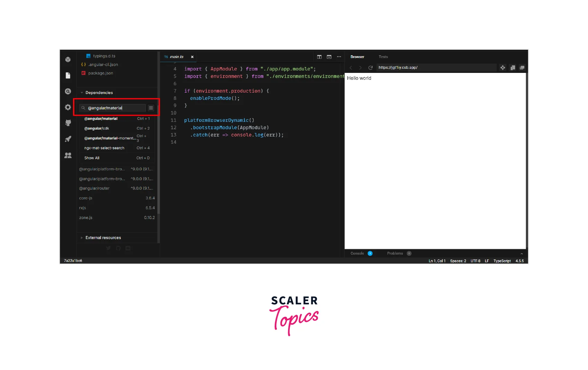Open the Deployment rocket panel
Viewport: 588px width, 370px height.
coord(68,139)
